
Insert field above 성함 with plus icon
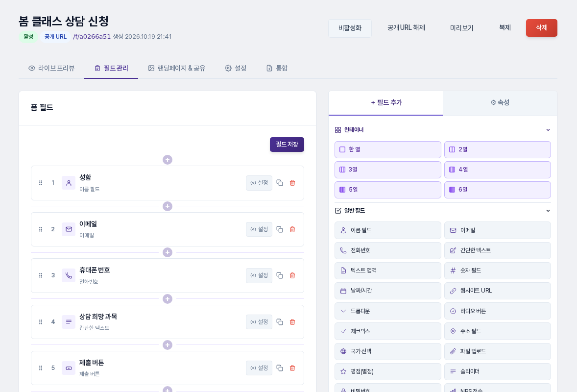click(168, 160)
